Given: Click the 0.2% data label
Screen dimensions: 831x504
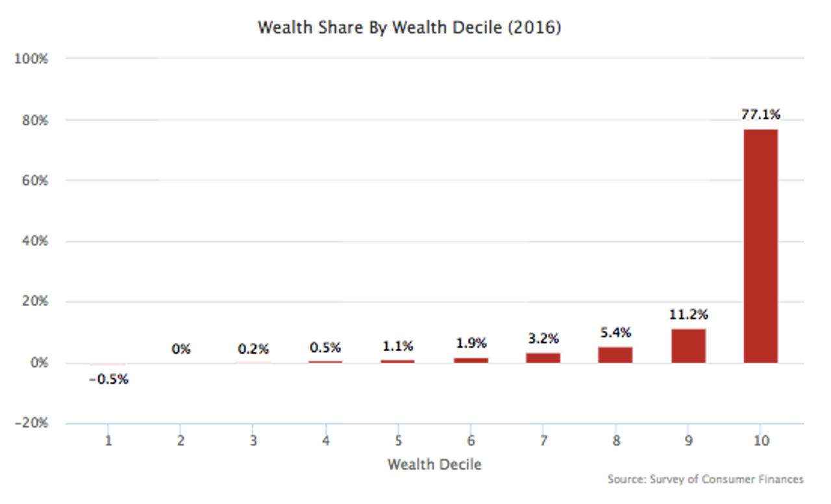Looking at the screenshot, I should point(253,349).
